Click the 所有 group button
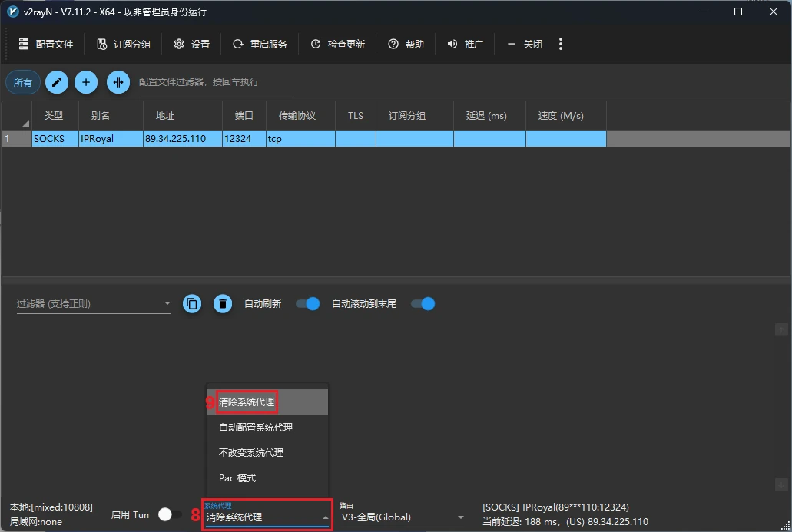792x532 pixels. [x=23, y=82]
